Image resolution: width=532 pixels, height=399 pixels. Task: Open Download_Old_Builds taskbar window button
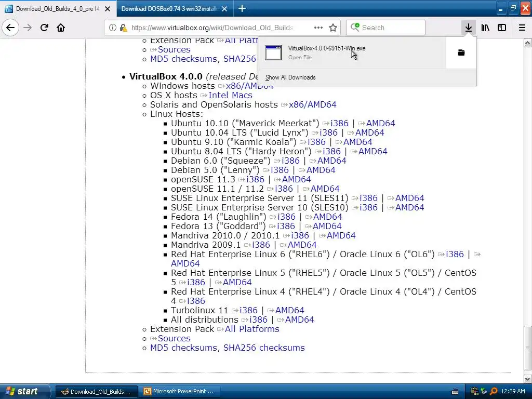(x=97, y=392)
